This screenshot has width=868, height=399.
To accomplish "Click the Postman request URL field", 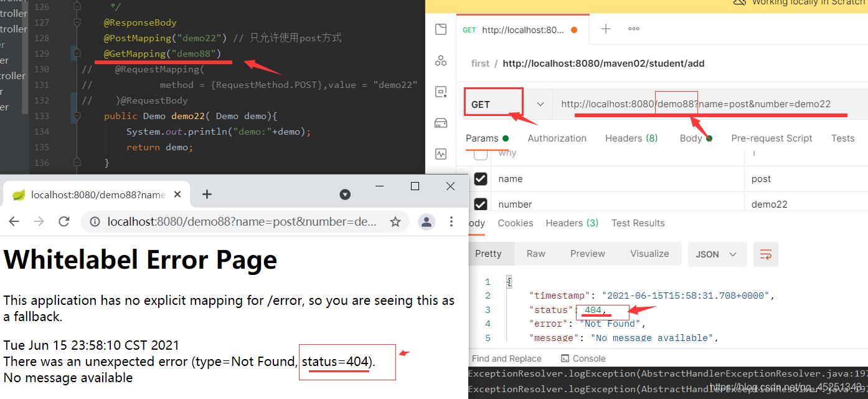I will 710,104.
